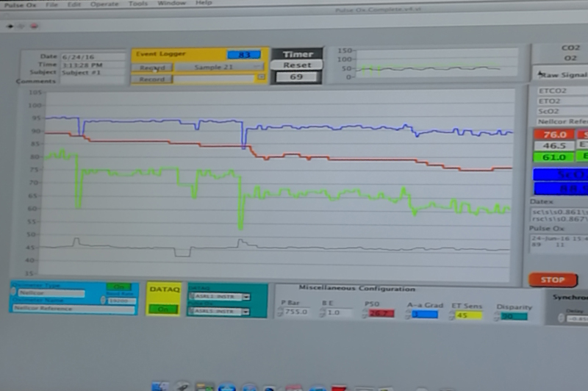588x391 pixels.
Task: Click the Time field showing 3:13:28 PM
Action: pyautogui.click(x=93, y=65)
